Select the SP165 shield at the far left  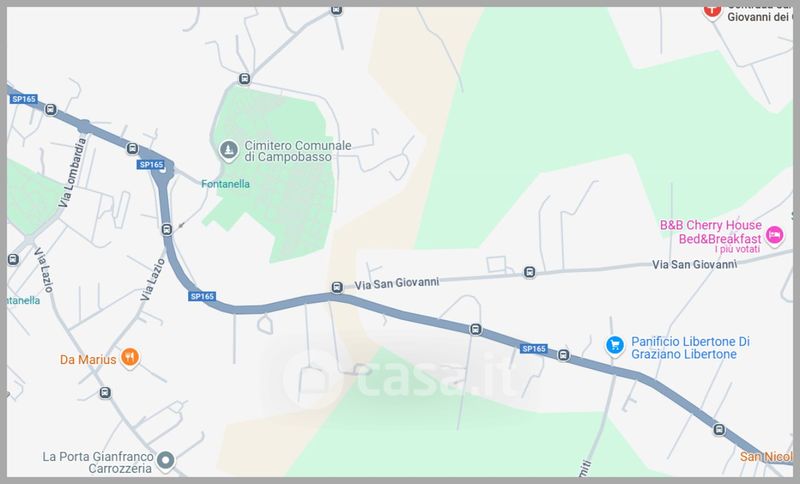(x=23, y=99)
